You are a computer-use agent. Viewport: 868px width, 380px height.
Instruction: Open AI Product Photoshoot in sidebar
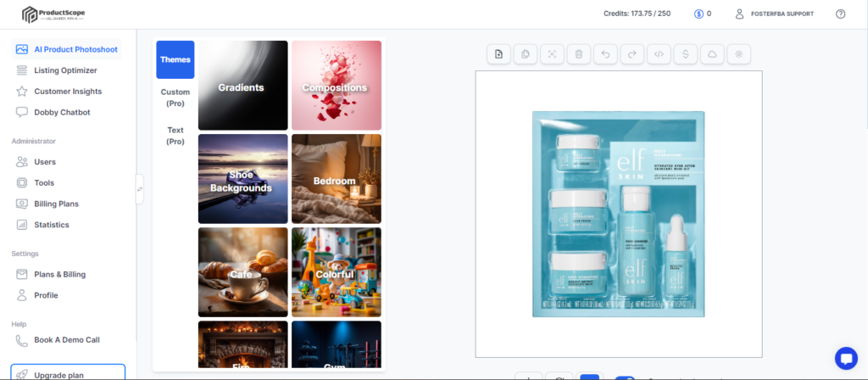point(66,49)
